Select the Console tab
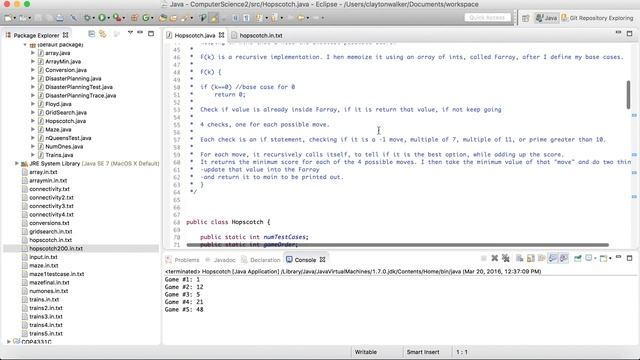This screenshot has height=360, width=640. tap(305, 260)
